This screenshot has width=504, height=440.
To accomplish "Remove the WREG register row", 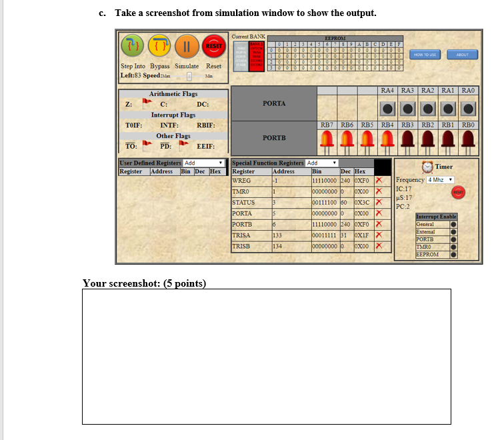I will coord(379,180).
